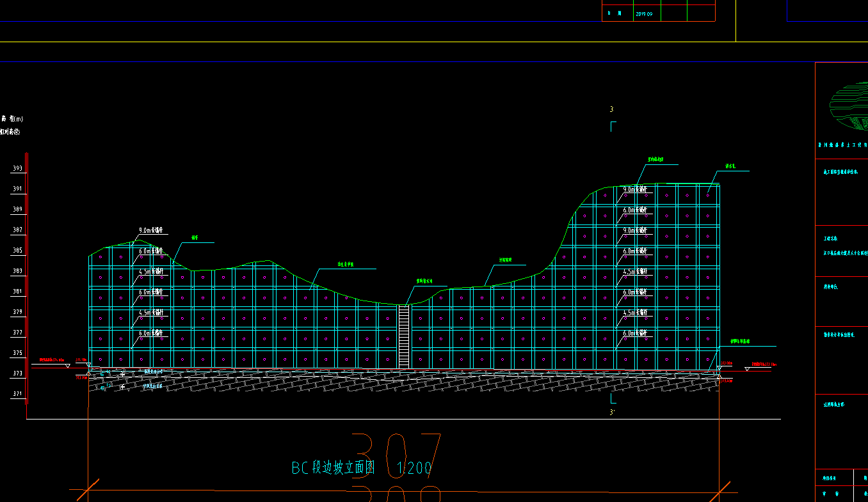Click the lowest 6.0m长锚杆 label on the left slope

coord(151,333)
